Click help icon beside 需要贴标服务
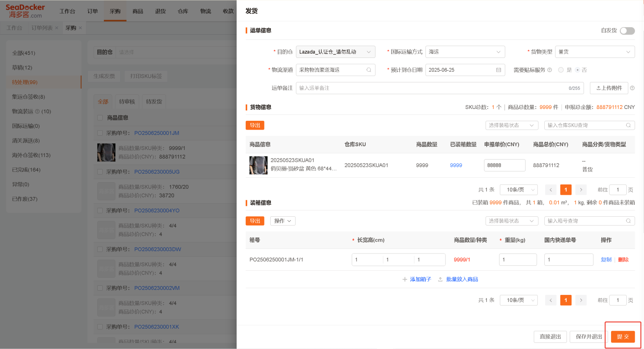The width and height of the screenshot is (644, 349). 550,70
